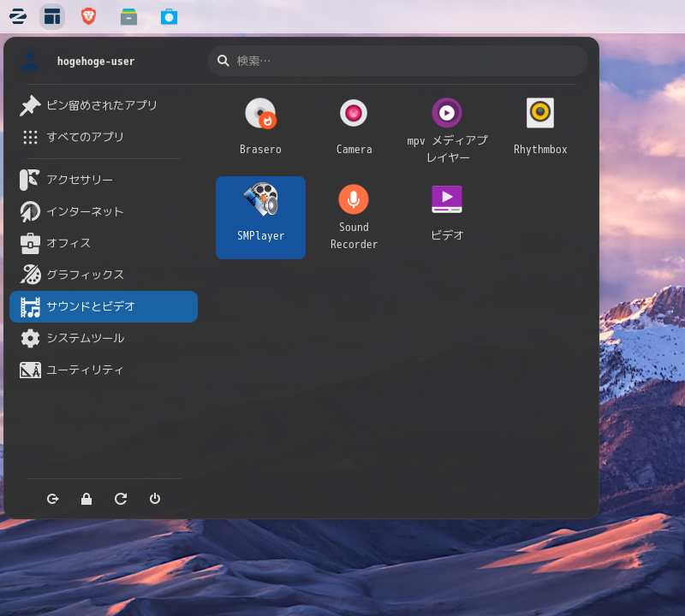
Task: Select the オフィス category
Action: coord(104,243)
